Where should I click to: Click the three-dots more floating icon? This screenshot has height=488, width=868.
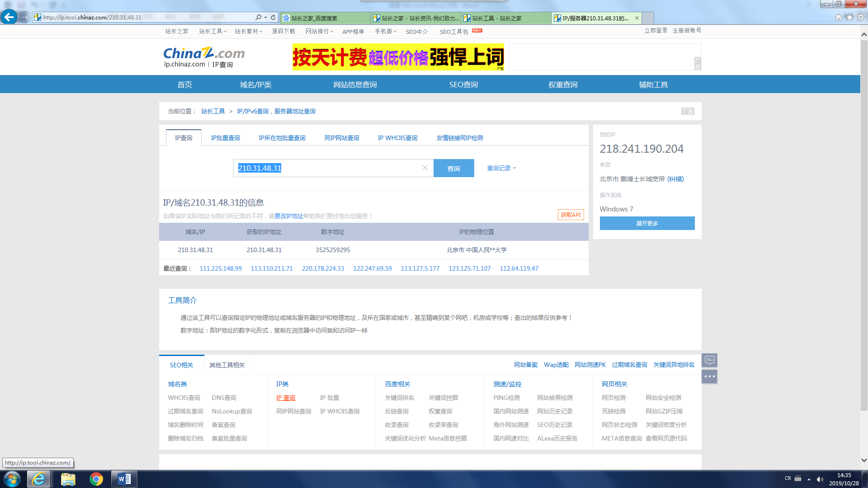(709, 376)
